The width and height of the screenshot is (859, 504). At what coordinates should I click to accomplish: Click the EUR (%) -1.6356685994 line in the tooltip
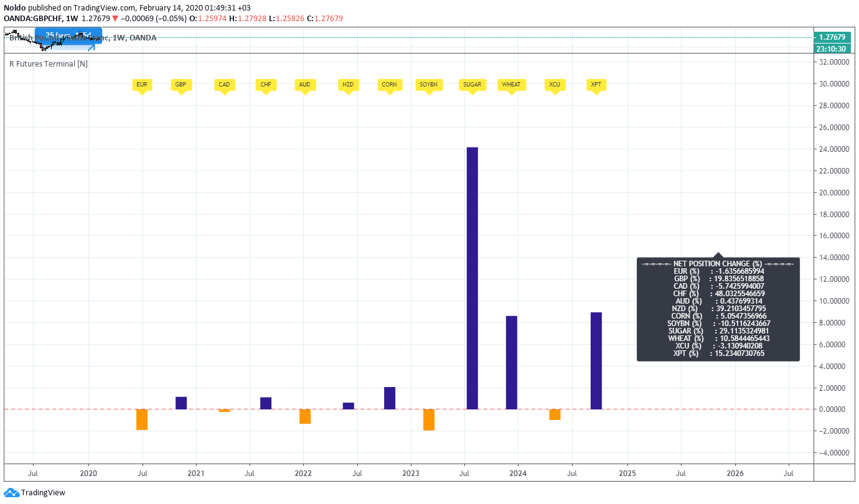click(x=718, y=271)
